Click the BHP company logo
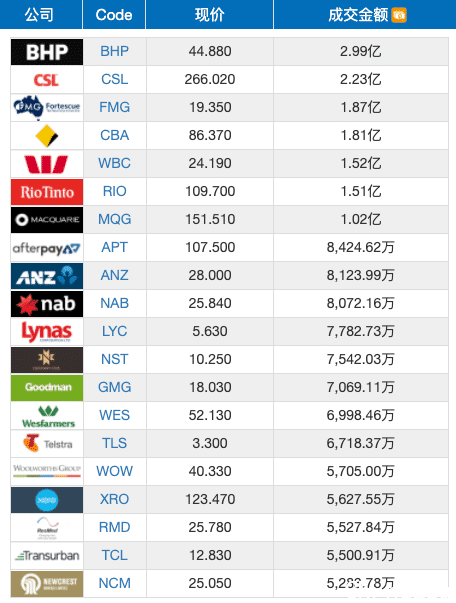This screenshot has height=603, width=456. (47, 52)
